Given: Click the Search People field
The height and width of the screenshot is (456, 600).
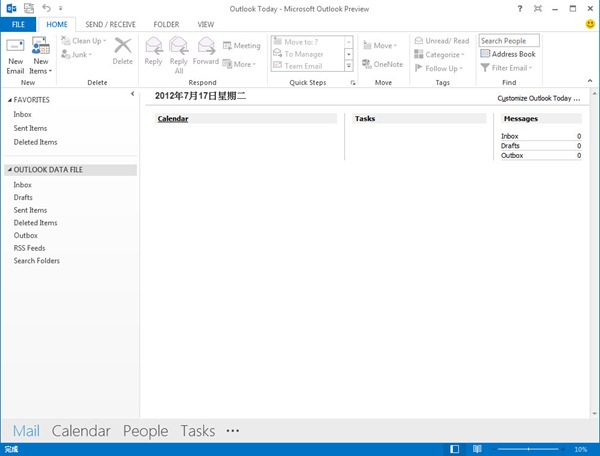Looking at the screenshot, I should pos(509,41).
